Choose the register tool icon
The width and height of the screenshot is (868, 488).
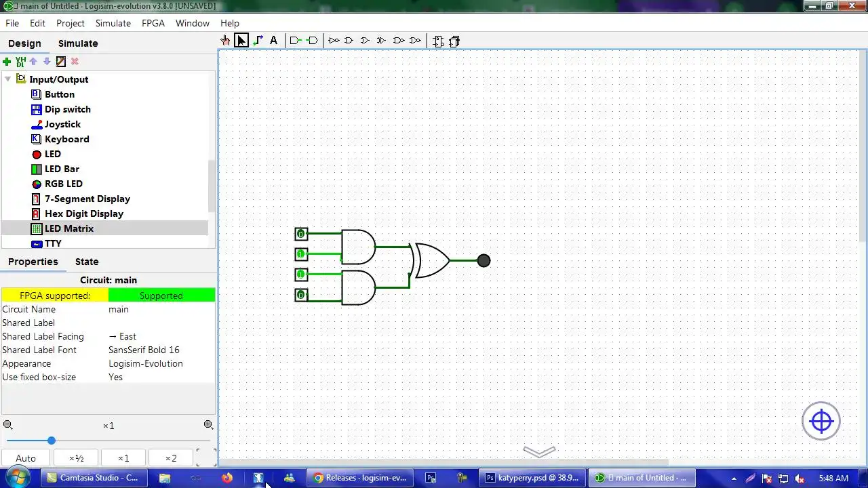(x=454, y=41)
